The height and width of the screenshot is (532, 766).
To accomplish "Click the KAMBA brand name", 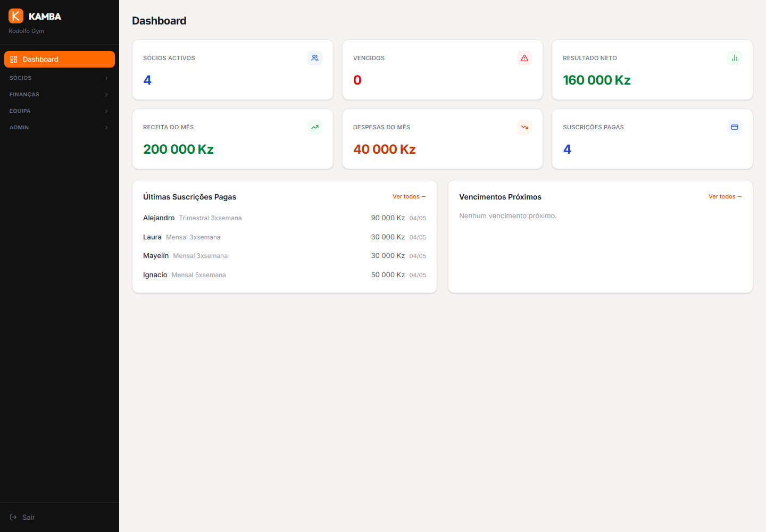I will 45,16.
